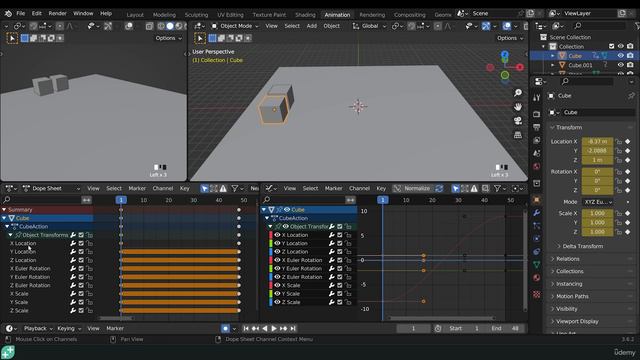The width and height of the screenshot is (640, 360).
Task: Open the Material properties tab icon
Action: click(x=537, y=278)
